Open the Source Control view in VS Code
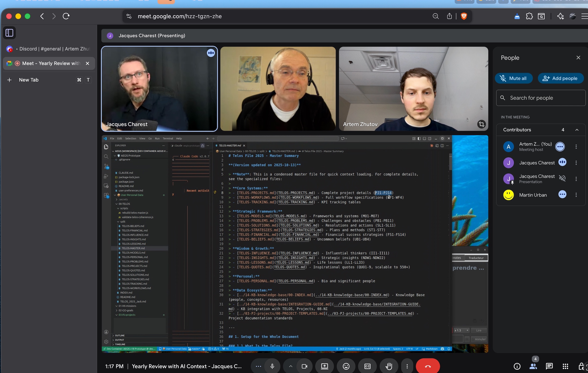588x373 pixels. (x=106, y=166)
